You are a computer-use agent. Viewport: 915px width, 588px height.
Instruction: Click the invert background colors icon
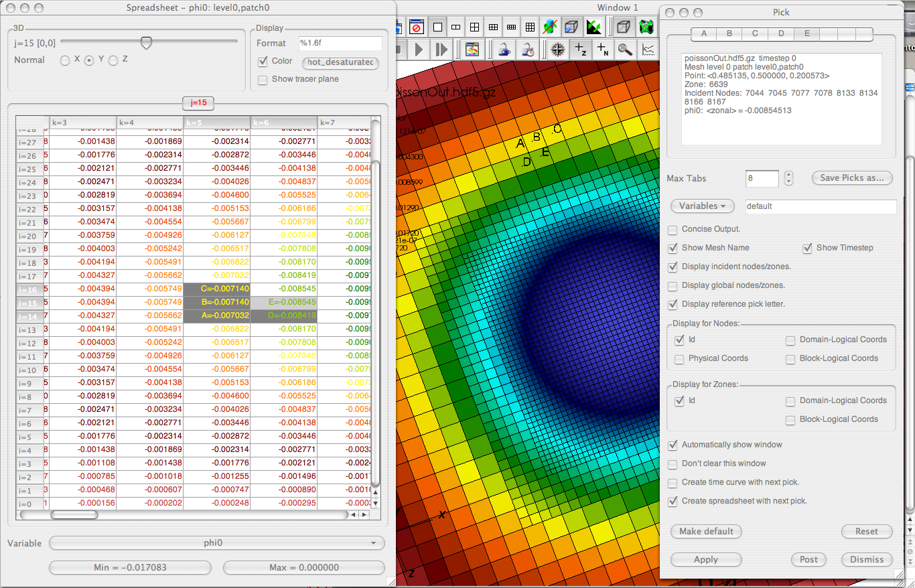tap(593, 27)
